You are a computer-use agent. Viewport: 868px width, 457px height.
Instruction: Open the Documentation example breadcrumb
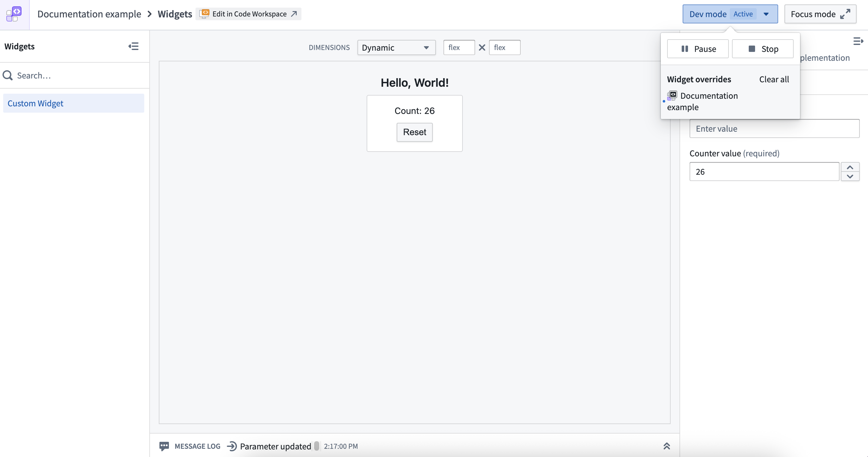tap(89, 14)
